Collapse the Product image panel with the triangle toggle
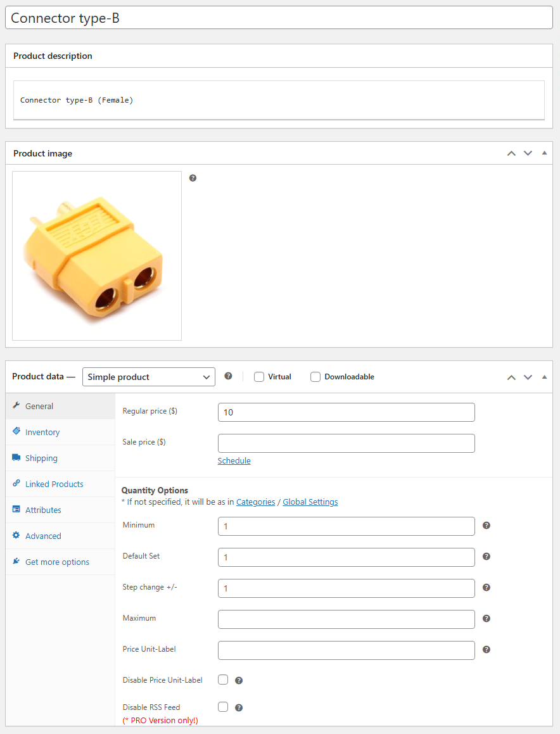560x734 pixels. click(544, 153)
